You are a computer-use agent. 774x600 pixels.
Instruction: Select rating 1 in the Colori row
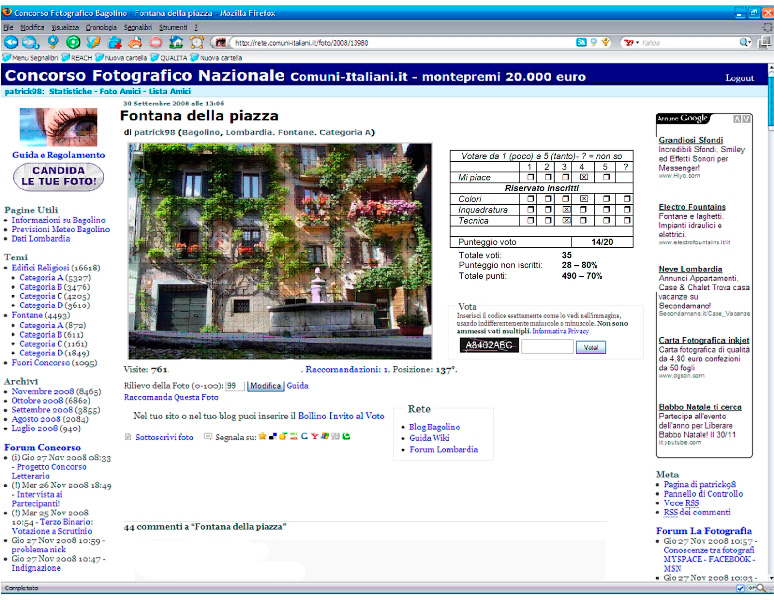[x=530, y=199]
